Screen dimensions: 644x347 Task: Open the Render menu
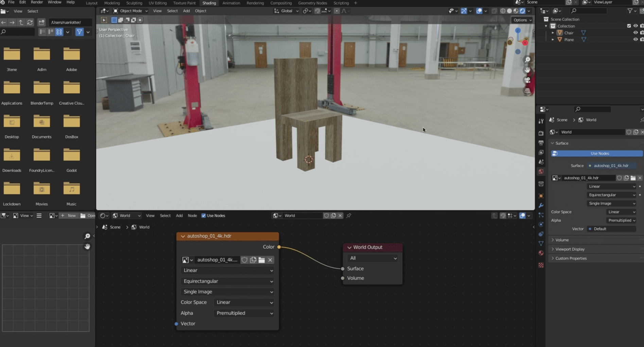(x=37, y=2)
